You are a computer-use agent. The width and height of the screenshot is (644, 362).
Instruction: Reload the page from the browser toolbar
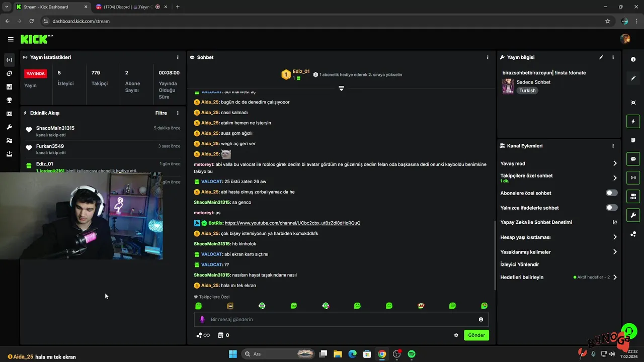pyautogui.click(x=31, y=21)
